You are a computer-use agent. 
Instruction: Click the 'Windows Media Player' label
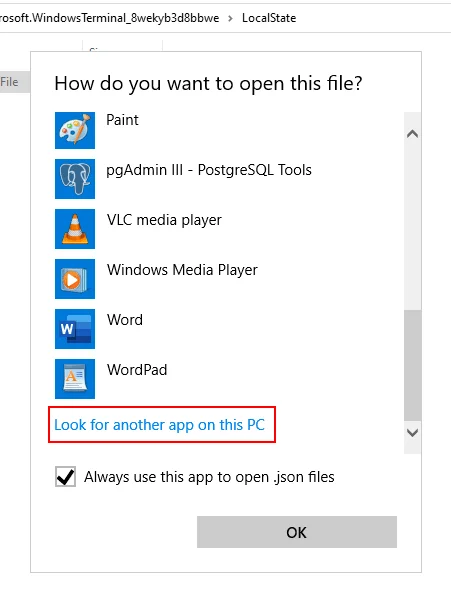182,270
